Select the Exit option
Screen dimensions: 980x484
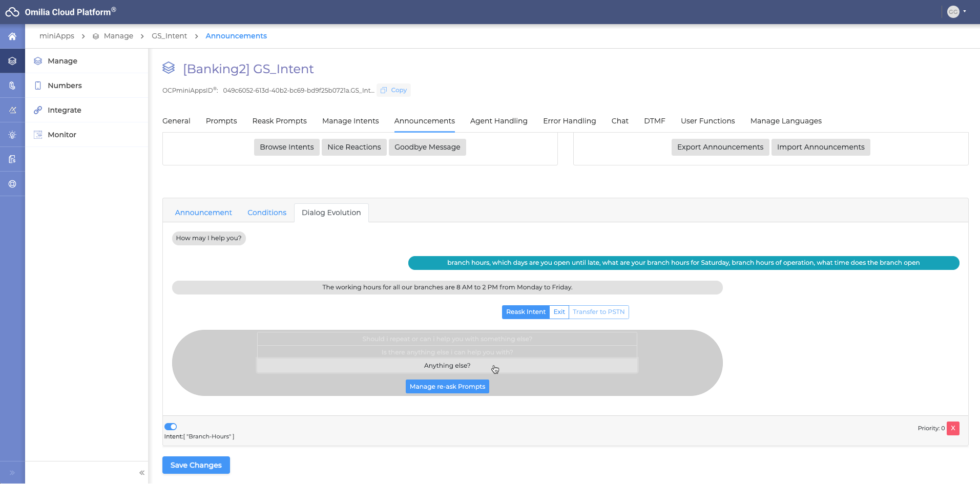[559, 312]
